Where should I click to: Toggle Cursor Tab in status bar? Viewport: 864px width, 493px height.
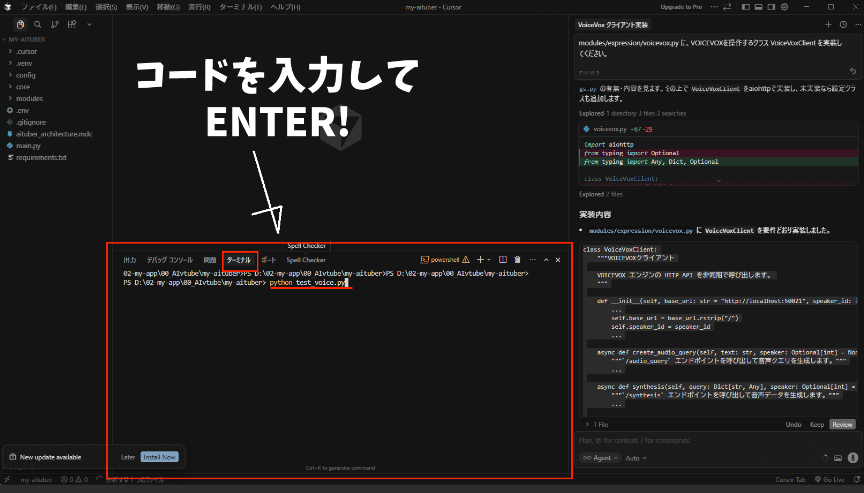tap(790, 480)
